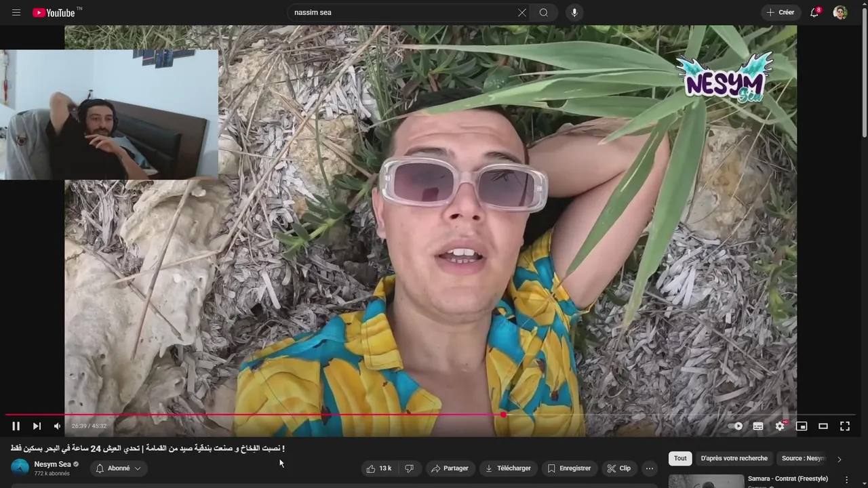Screen dimensions: 868x488
Task: Click the 772 k abonnés text
Action: click(52, 474)
